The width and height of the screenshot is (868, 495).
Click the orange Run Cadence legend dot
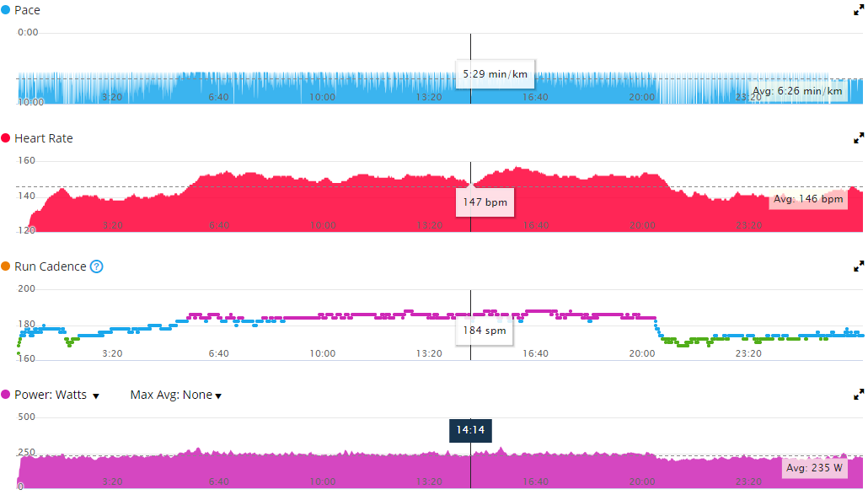[x=6, y=266]
